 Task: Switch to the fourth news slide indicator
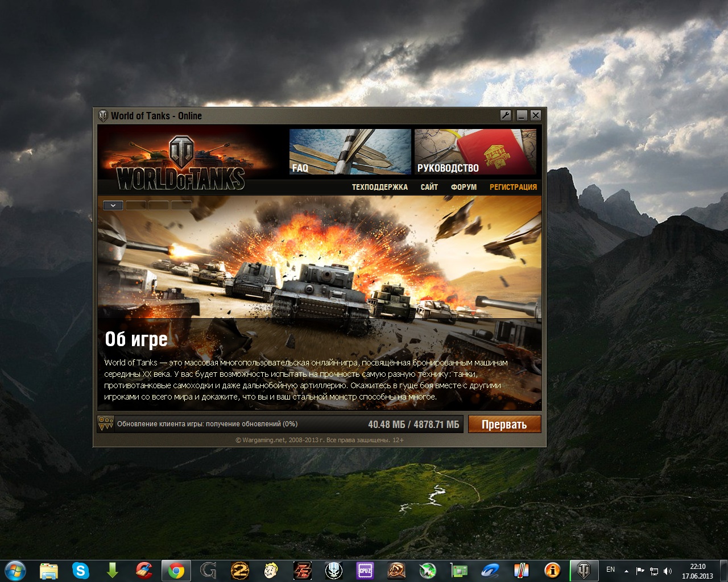[x=181, y=205]
